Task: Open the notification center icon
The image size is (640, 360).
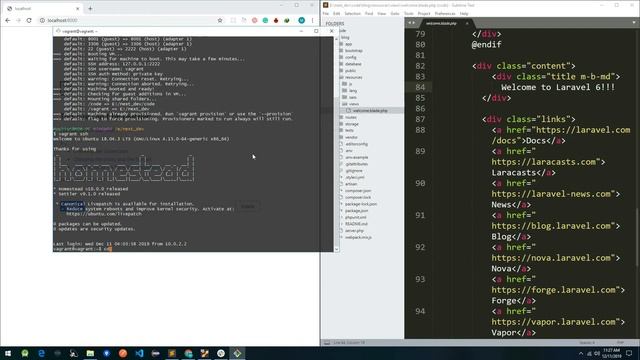Action: click(629, 353)
